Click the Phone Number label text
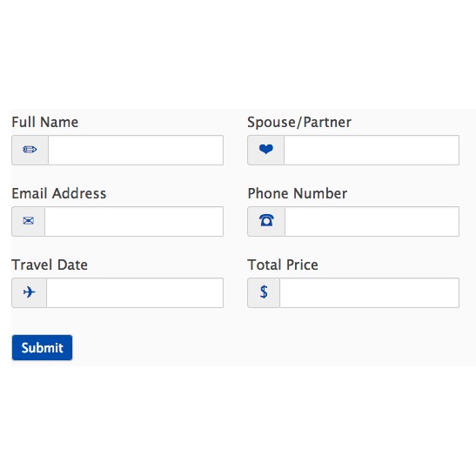 click(298, 193)
